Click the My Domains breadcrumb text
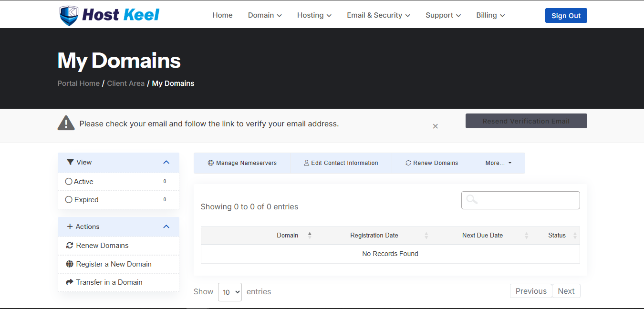The width and height of the screenshot is (644, 309). click(x=173, y=83)
